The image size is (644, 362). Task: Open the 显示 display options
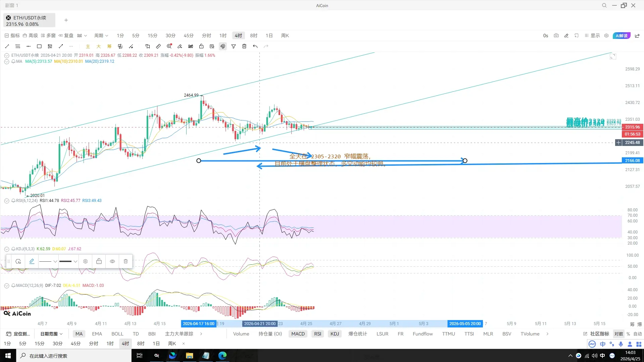coord(592,36)
